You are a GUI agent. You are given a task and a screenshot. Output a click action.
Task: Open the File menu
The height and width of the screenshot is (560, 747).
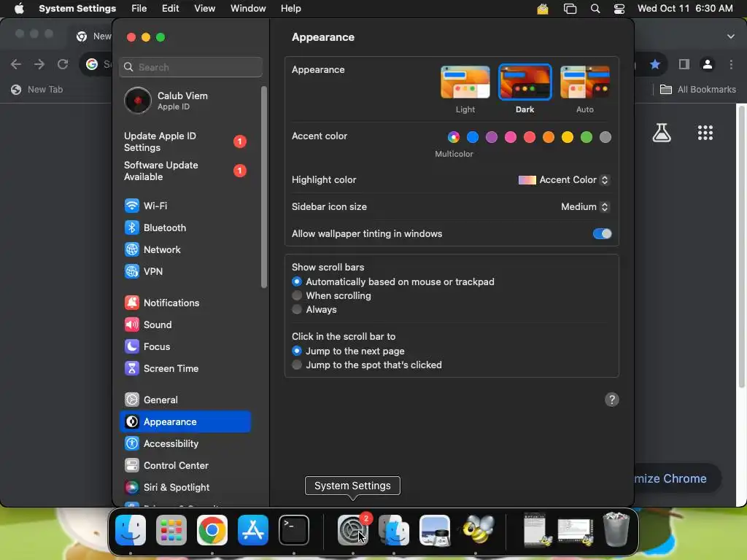point(139,9)
